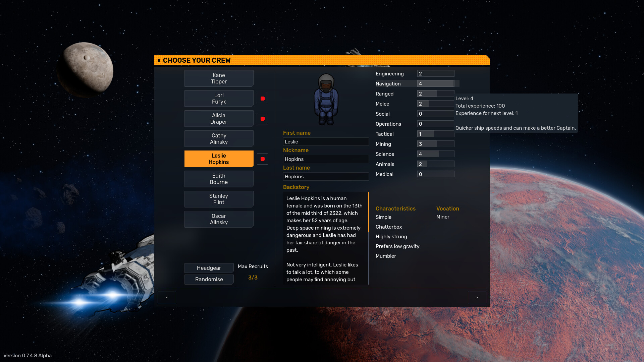Select crew member Edith Bourne
This screenshot has width=644, height=362.
219,179
